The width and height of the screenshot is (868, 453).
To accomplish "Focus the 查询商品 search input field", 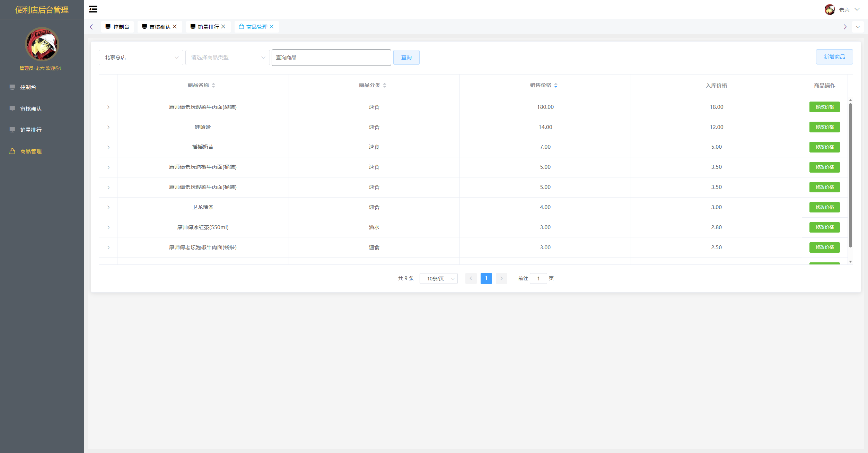I will [331, 58].
